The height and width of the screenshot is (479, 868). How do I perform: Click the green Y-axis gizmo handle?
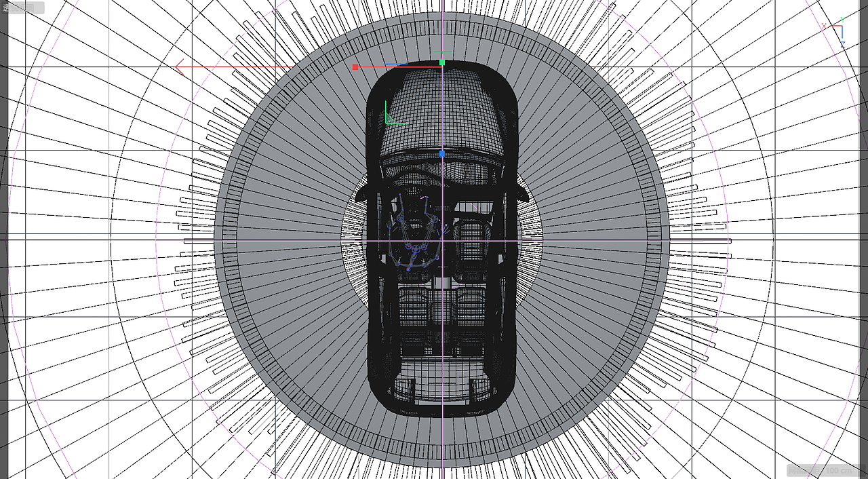(x=442, y=62)
